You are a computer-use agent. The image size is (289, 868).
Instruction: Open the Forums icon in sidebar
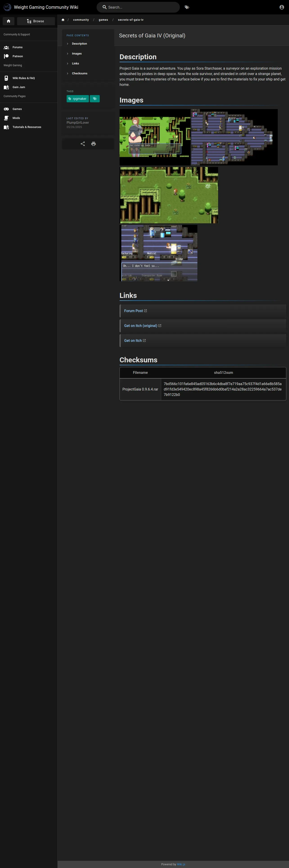(x=6, y=47)
